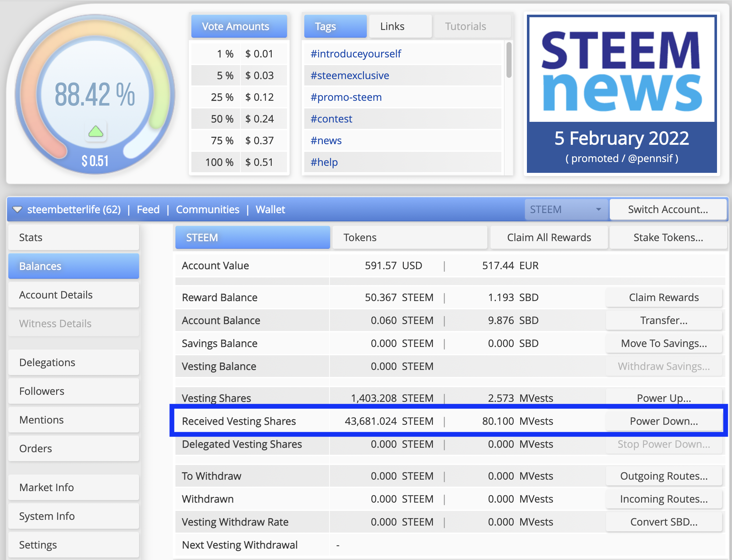Screen dimensions: 732x560
Task: Open Orders in the sidebar
Action: click(74, 448)
